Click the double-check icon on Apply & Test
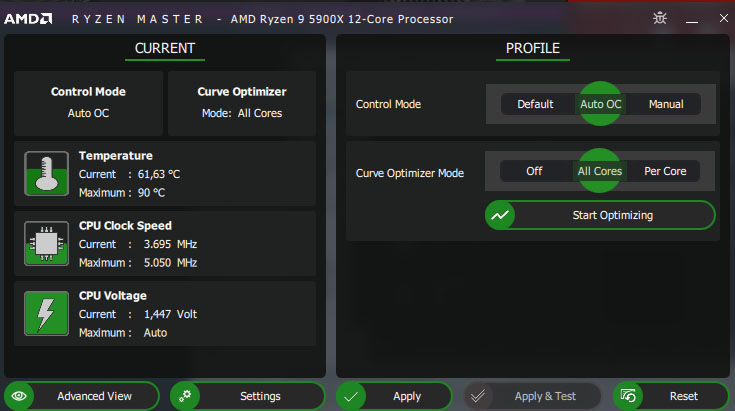 click(x=478, y=396)
